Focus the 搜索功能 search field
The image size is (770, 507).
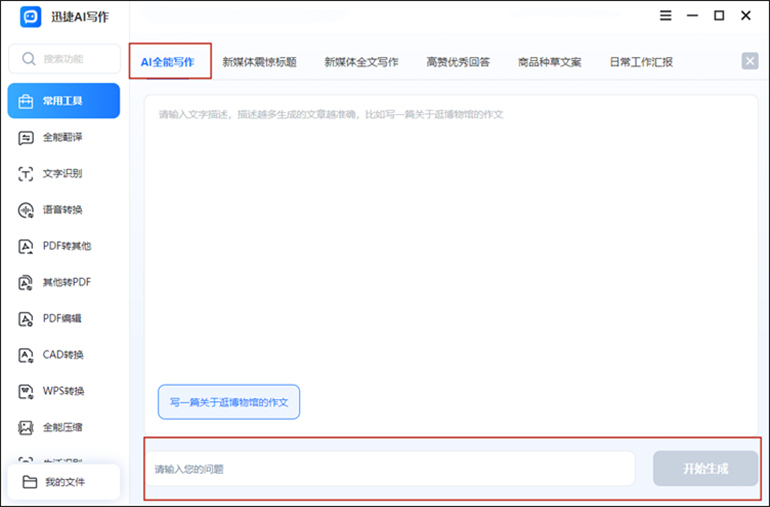(x=64, y=59)
